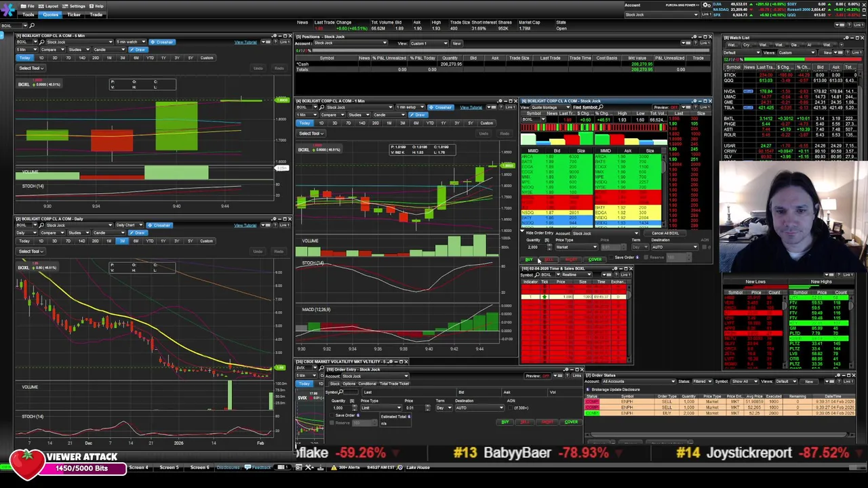Click the Price field showing 0.01

tap(414, 408)
